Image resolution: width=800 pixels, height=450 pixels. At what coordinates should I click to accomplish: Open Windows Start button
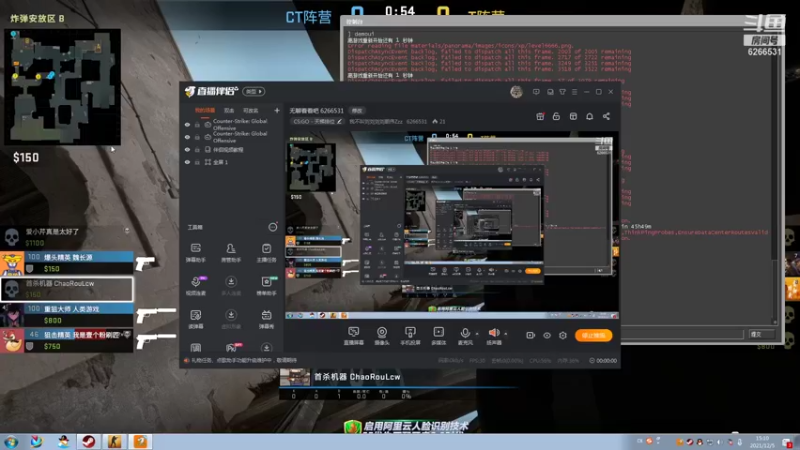[11, 442]
